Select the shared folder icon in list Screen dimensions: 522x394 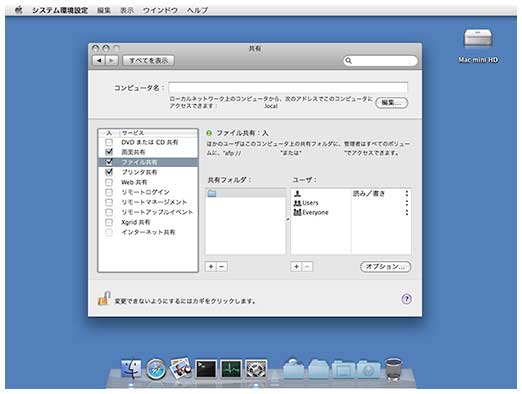(212, 193)
